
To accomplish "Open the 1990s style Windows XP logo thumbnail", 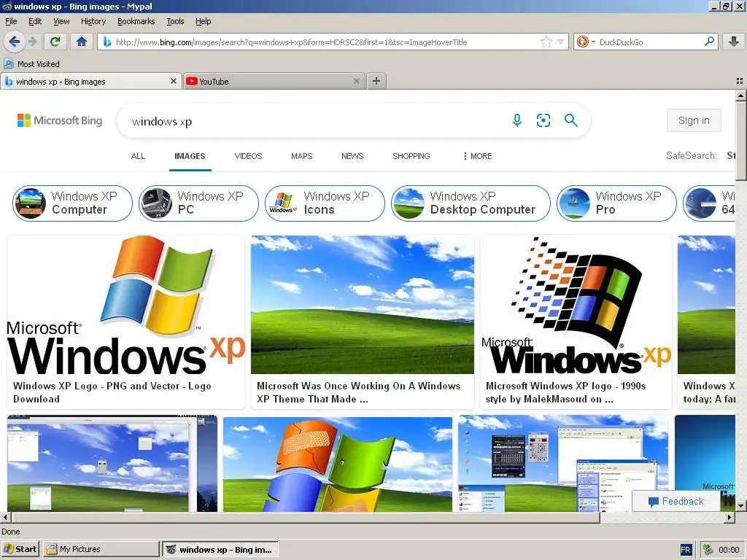I will (576, 305).
